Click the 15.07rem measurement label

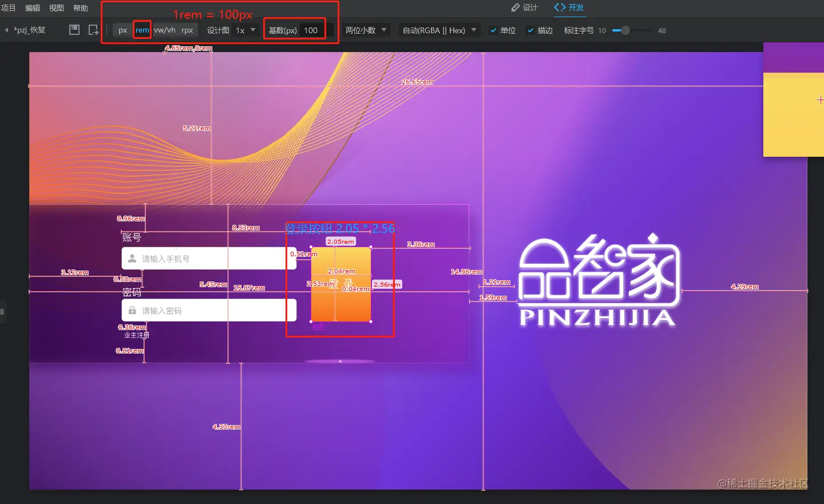pyautogui.click(x=249, y=288)
